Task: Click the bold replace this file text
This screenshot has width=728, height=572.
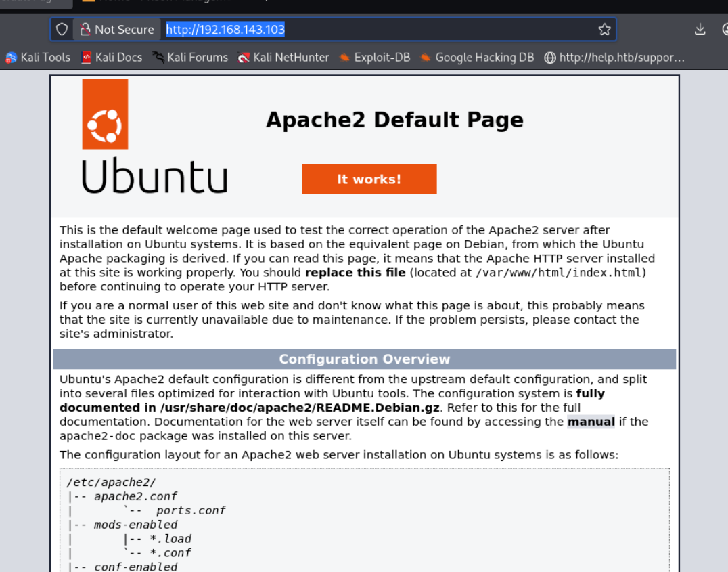Action: click(x=355, y=273)
